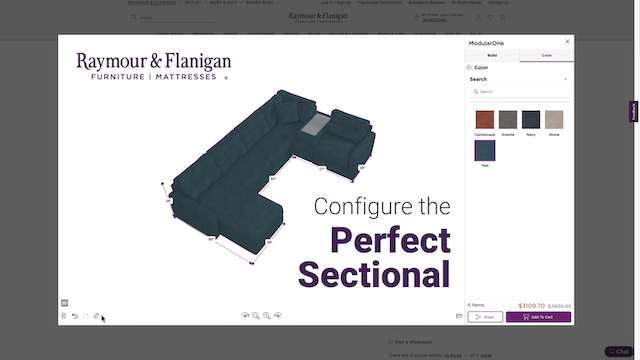Click the Log In link
Image resolution: width=640 pixels, height=360 pixels.
[x=327, y=2]
